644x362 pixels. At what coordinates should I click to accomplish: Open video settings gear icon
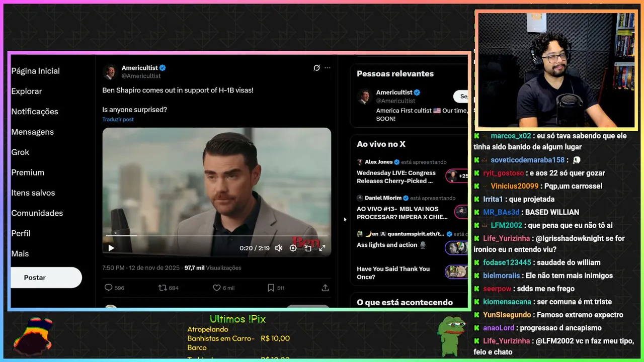coord(293,248)
